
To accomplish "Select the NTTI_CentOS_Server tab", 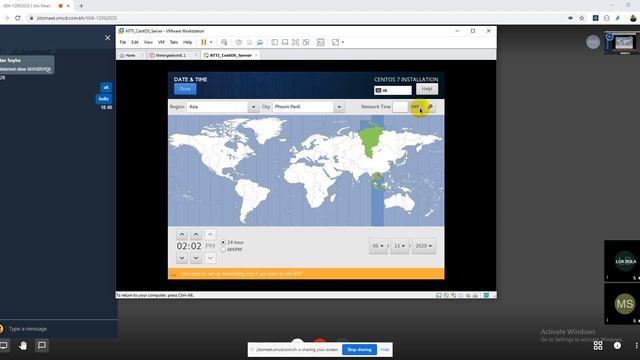I will click(231, 55).
